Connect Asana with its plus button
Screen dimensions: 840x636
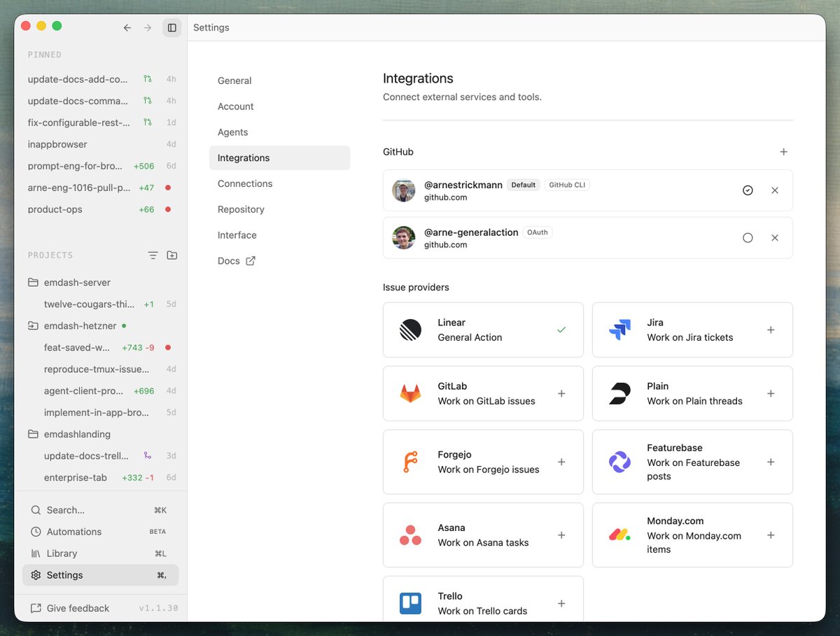pyautogui.click(x=561, y=535)
